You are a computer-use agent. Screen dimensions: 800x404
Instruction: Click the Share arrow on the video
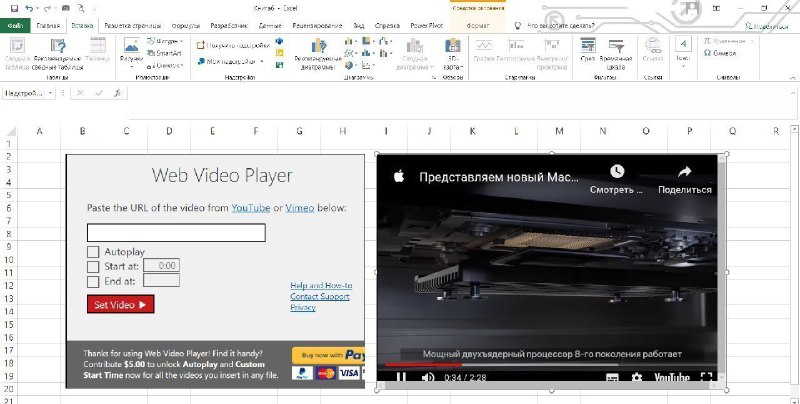(x=685, y=171)
